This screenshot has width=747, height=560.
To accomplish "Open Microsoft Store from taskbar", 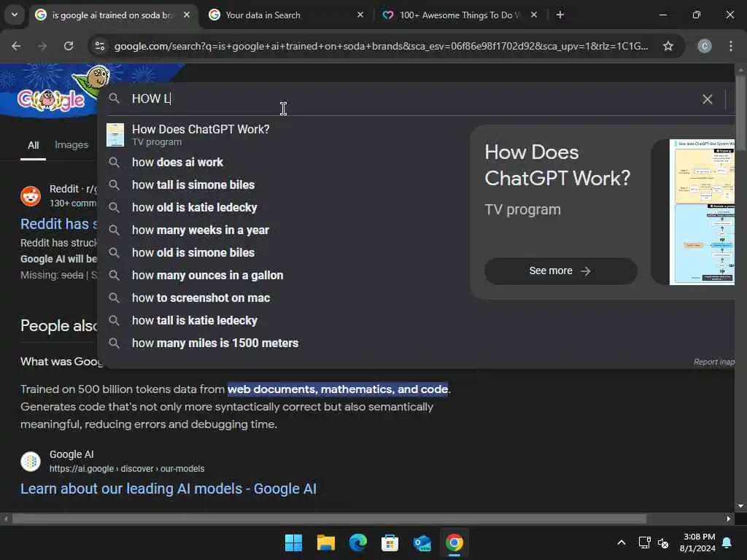I will 390,542.
